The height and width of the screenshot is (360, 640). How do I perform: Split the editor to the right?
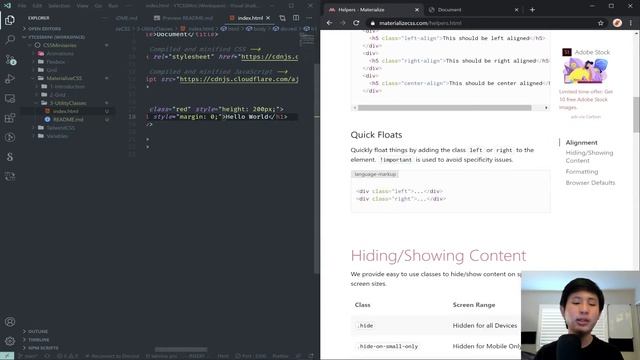(x=296, y=18)
